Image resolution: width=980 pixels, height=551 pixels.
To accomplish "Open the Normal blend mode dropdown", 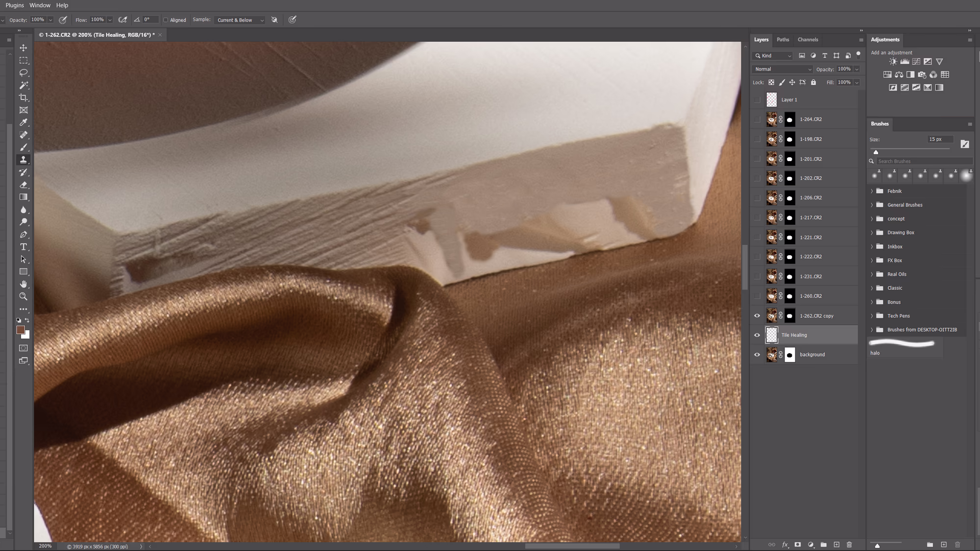I will [x=782, y=69].
